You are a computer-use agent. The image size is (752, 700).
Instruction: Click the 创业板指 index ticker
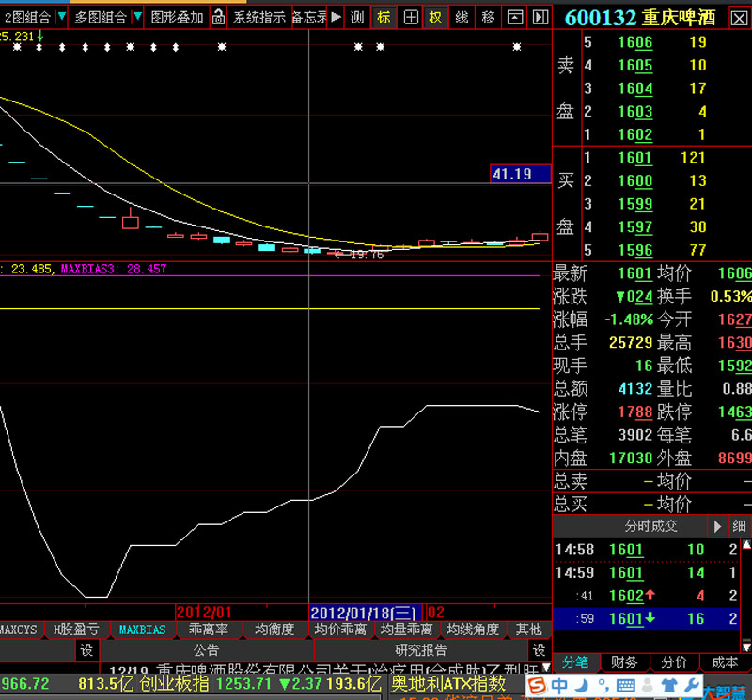point(174,684)
